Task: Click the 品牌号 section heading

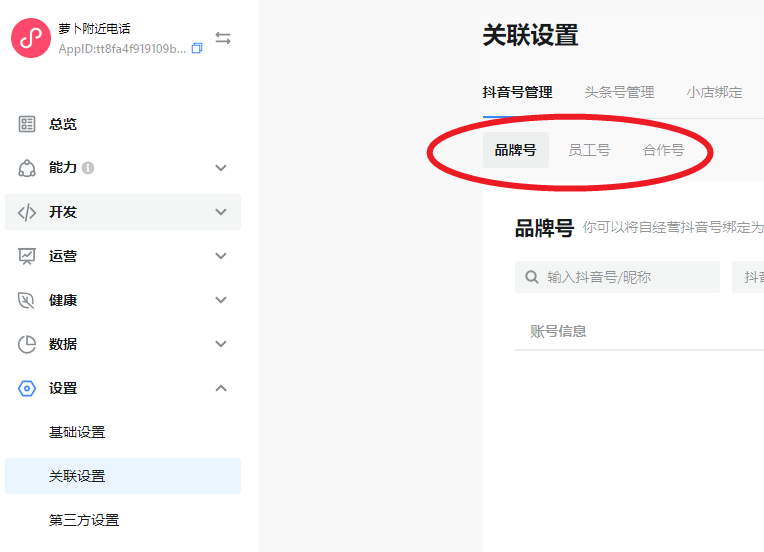Action: pos(544,228)
